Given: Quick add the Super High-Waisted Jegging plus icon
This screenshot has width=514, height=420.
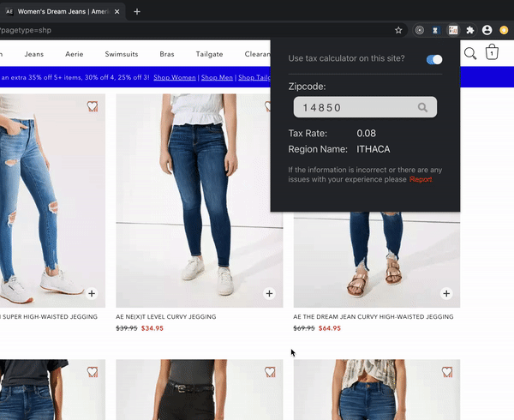Looking at the screenshot, I should pyautogui.click(x=92, y=293).
